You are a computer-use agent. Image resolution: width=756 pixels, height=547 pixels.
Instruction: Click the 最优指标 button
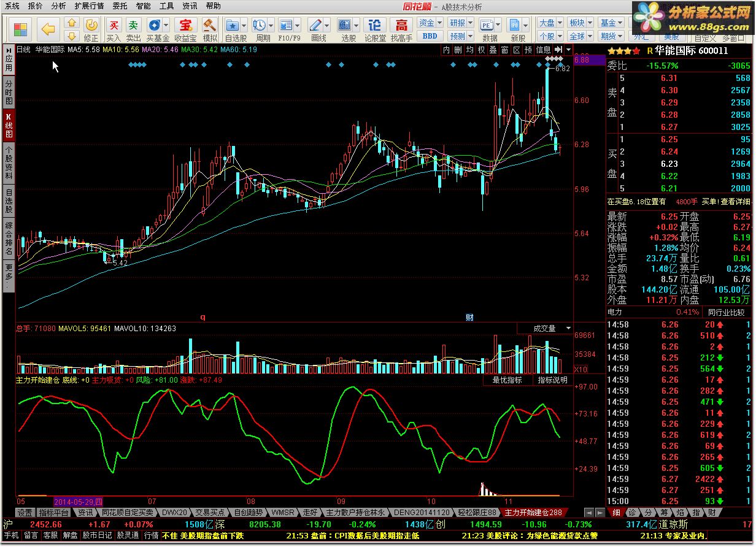[507, 380]
